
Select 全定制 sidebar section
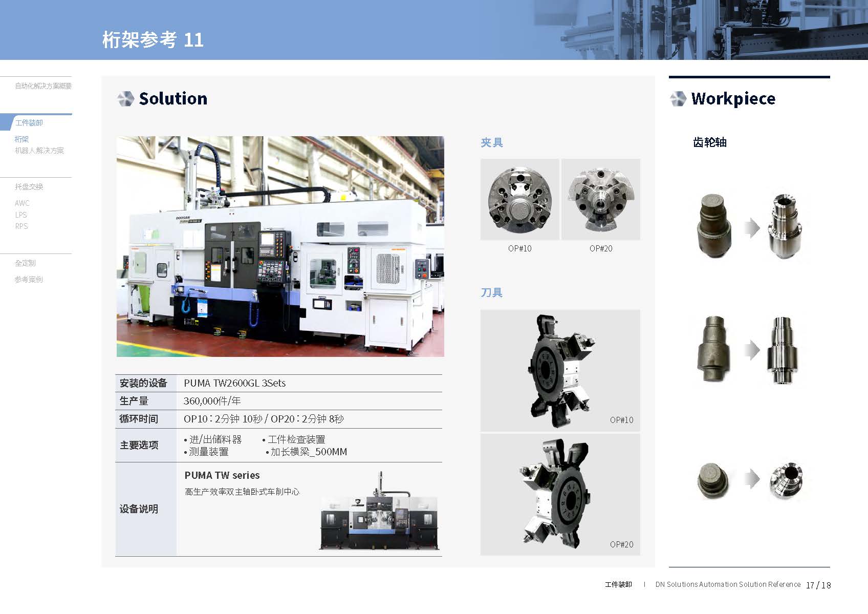[25, 263]
